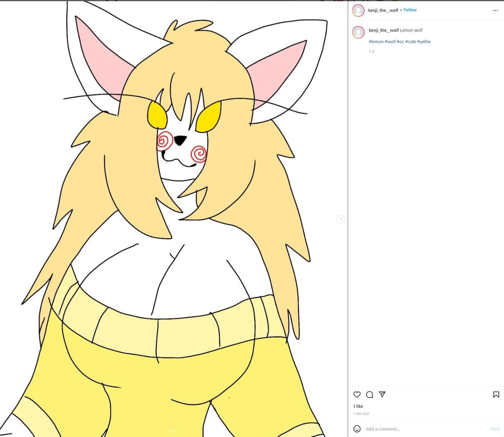Save post with the bookmark icon

pyautogui.click(x=496, y=395)
